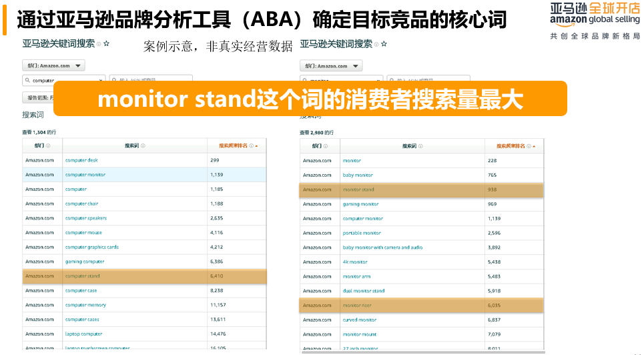This screenshot has width=644, height=355.
Task: Click inside the computer keyword search field
Action: (63, 81)
